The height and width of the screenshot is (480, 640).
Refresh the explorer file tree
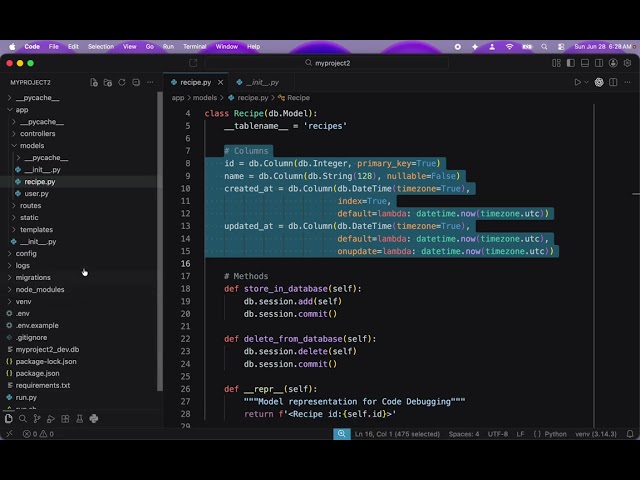122,82
